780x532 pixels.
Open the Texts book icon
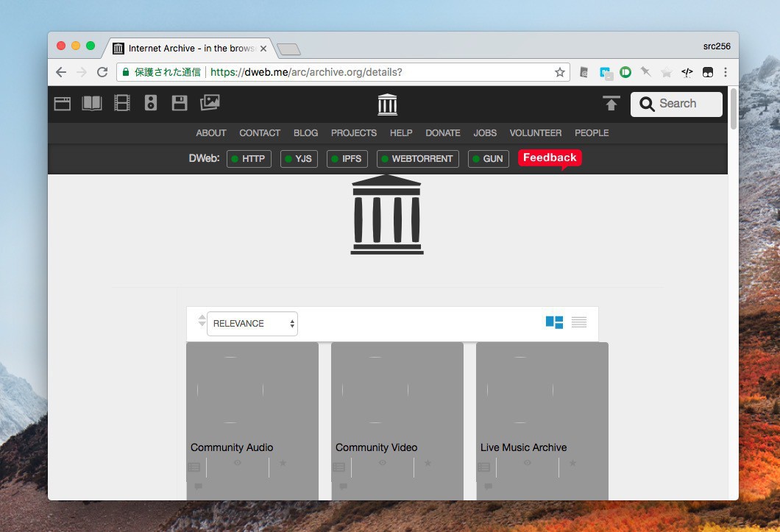tap(92, 104)
